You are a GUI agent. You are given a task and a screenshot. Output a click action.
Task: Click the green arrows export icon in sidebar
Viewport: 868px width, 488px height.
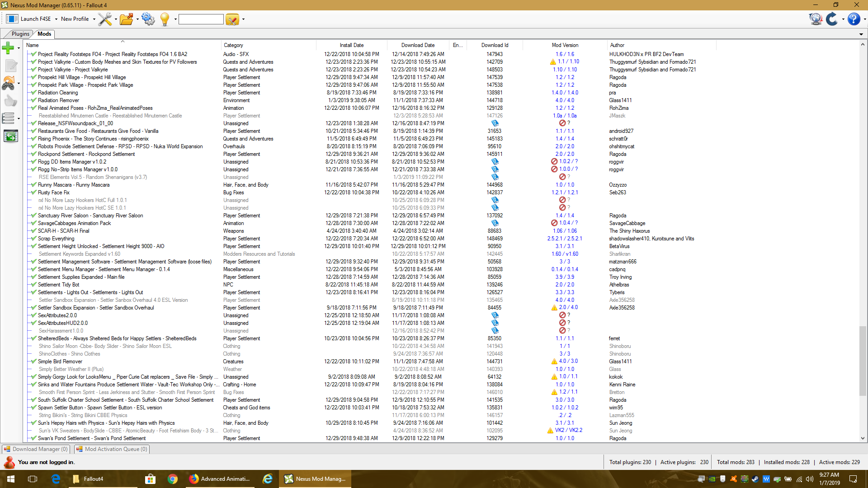(x=11, y=136)
